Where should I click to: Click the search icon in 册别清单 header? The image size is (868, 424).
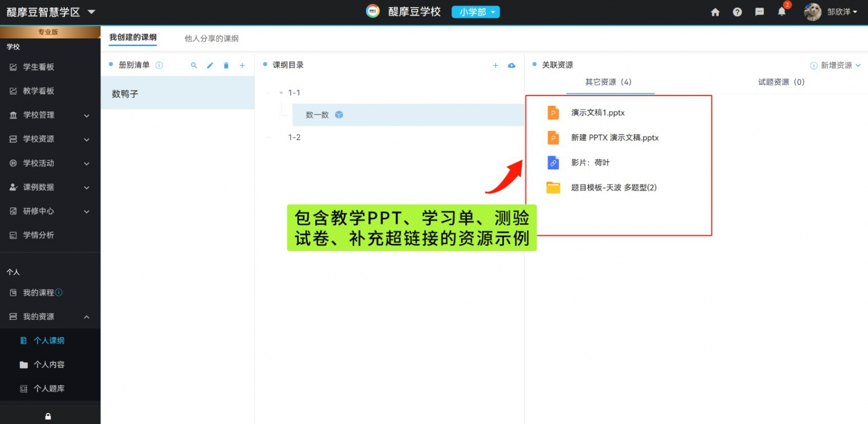(194, 66)
